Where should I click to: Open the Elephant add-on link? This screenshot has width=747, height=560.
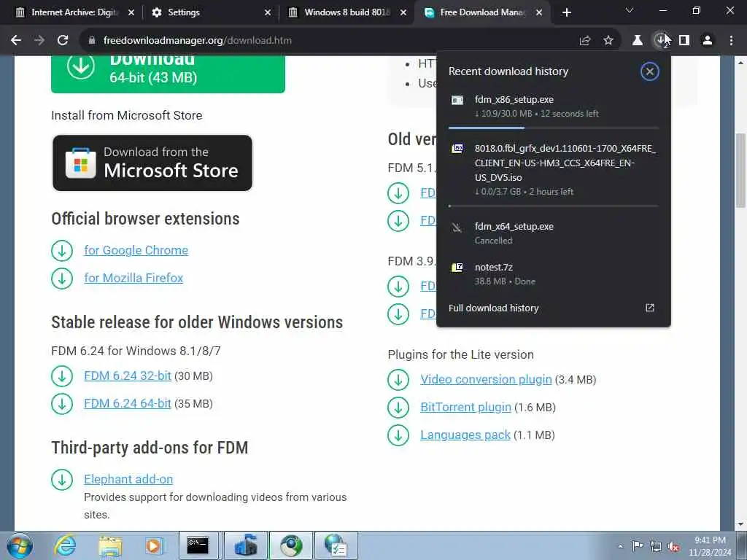tap(128, 480)
